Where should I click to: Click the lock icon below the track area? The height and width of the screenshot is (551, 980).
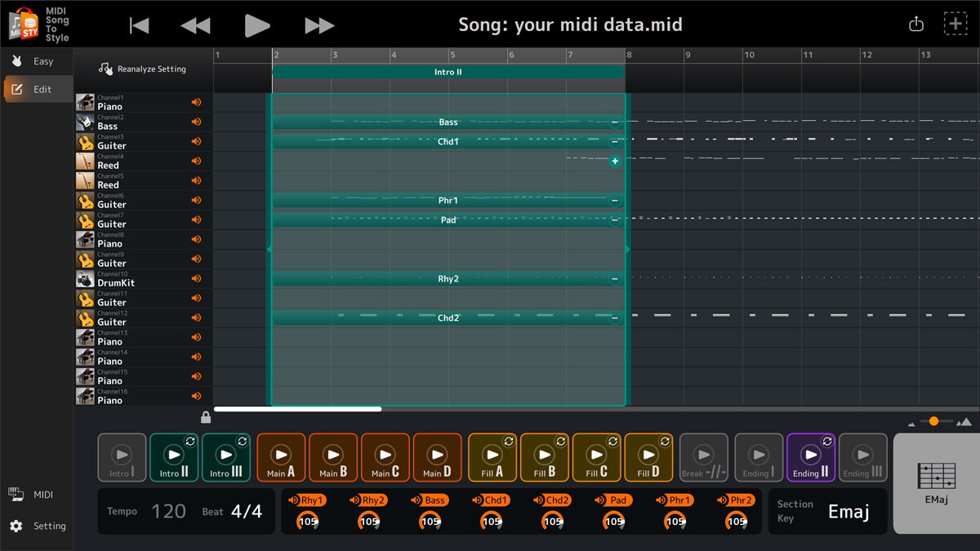(x=206, y=416)
